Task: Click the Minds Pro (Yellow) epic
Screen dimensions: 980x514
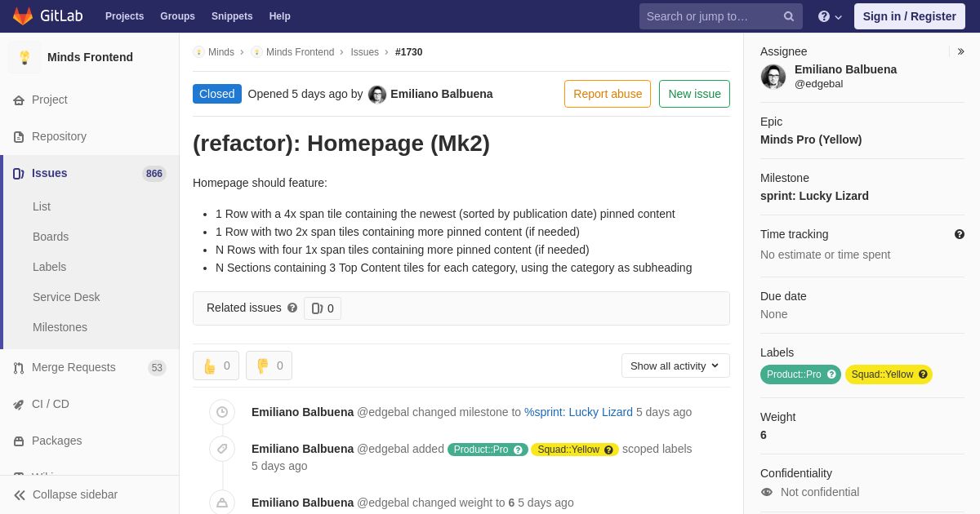Action: tap(811, 140)
